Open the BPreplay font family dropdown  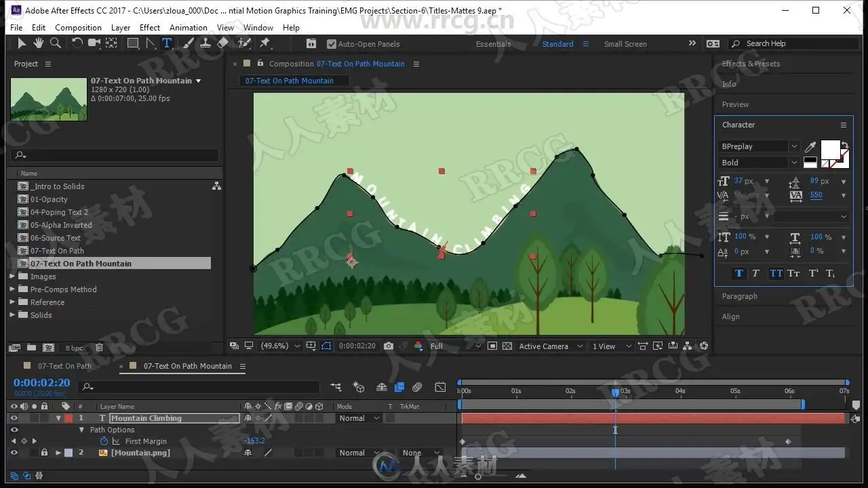pos(793,146)
